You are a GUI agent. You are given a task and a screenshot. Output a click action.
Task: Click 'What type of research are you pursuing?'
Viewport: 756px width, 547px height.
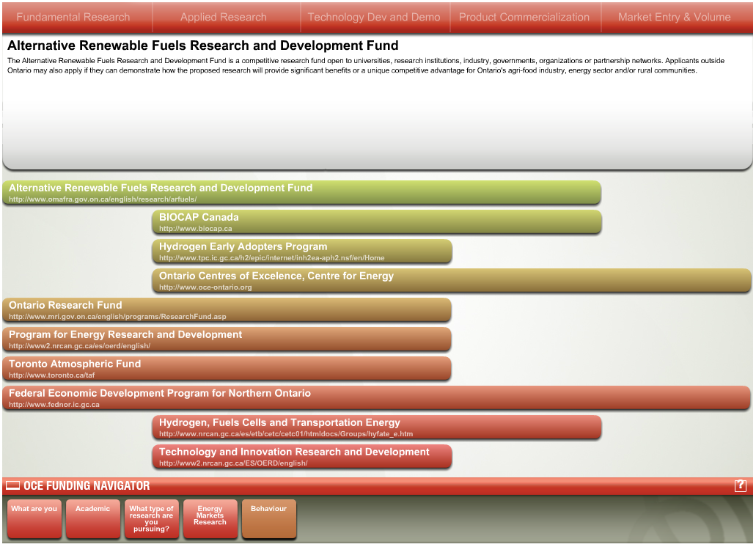(x=151, y=518)
